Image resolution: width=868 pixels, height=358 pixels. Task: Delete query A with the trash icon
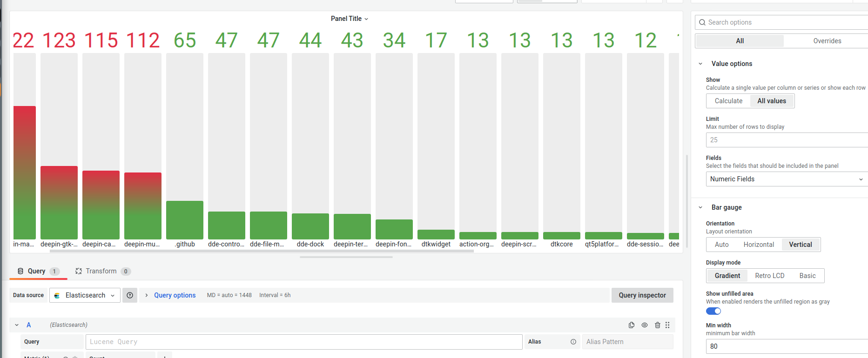pyautogui.click(x=658, y=325)
